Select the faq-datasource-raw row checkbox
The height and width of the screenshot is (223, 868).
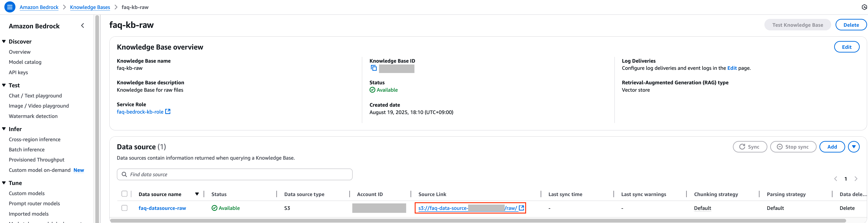[x=124, y=208]
